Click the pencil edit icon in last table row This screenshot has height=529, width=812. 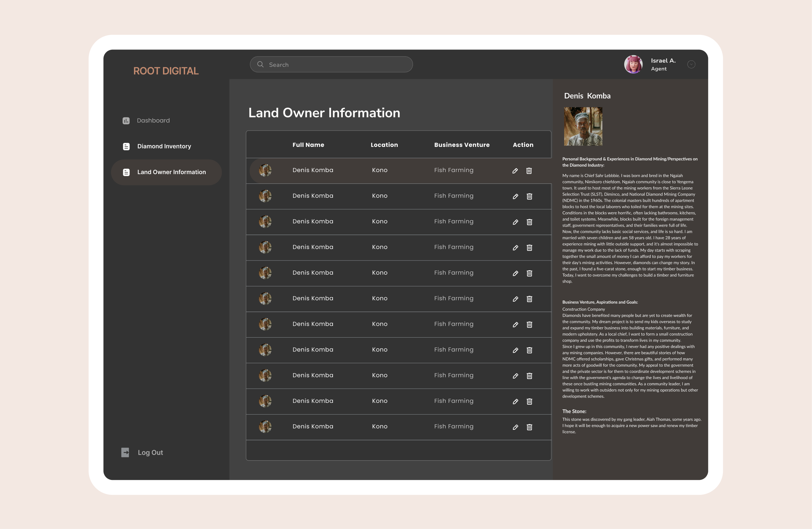tap(515, 427)
